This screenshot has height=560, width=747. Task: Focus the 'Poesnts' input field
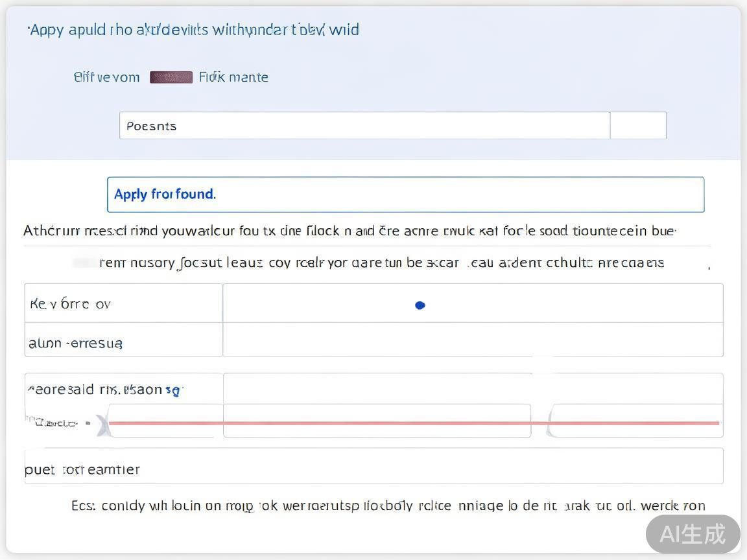(364, 126)
